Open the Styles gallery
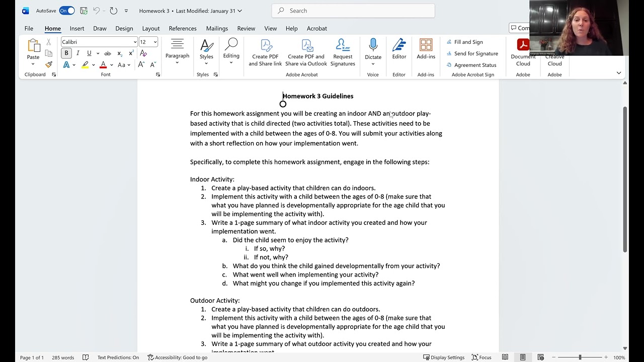Screen dimensions: 644x362 206,52
